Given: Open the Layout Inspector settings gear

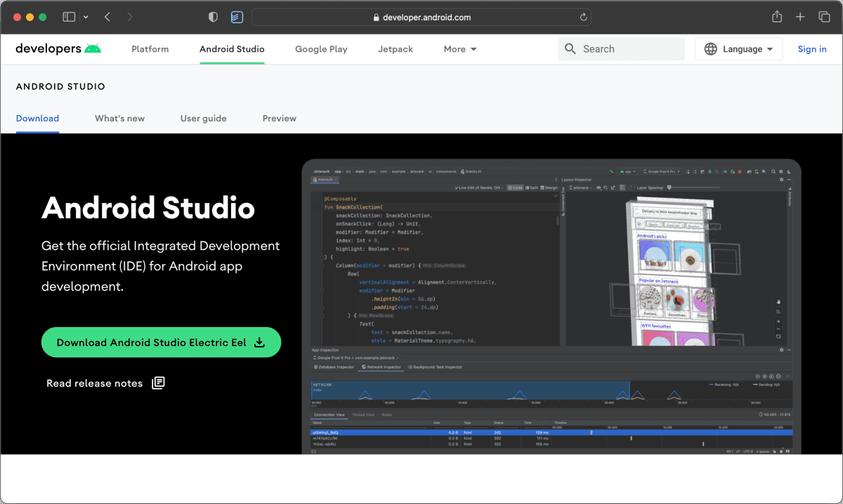Looking at the screenshot, I should [x=780, y=179].
